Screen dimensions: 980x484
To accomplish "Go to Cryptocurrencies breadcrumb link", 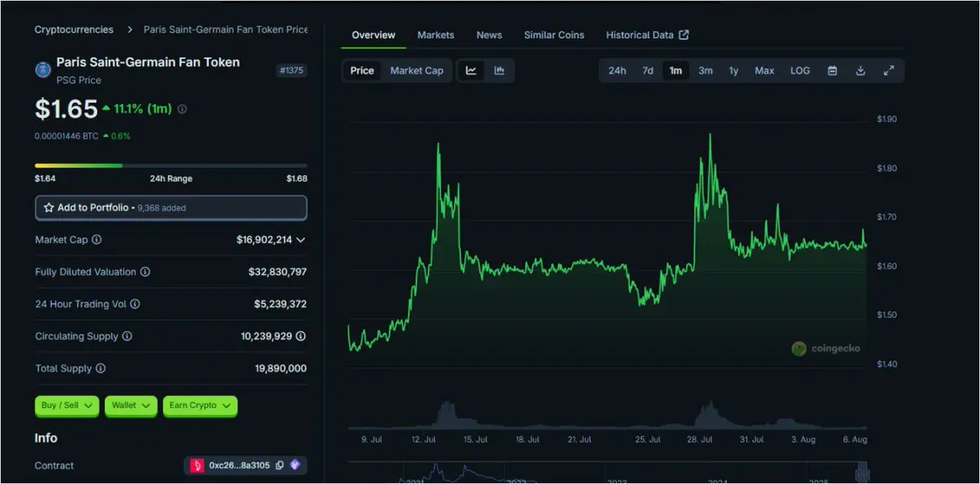I will point(73,29).
